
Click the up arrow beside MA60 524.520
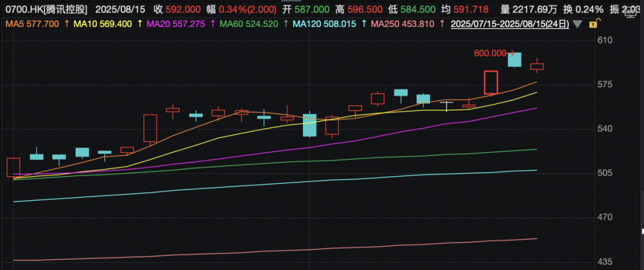pyautogui.click(x=286, y=24)
